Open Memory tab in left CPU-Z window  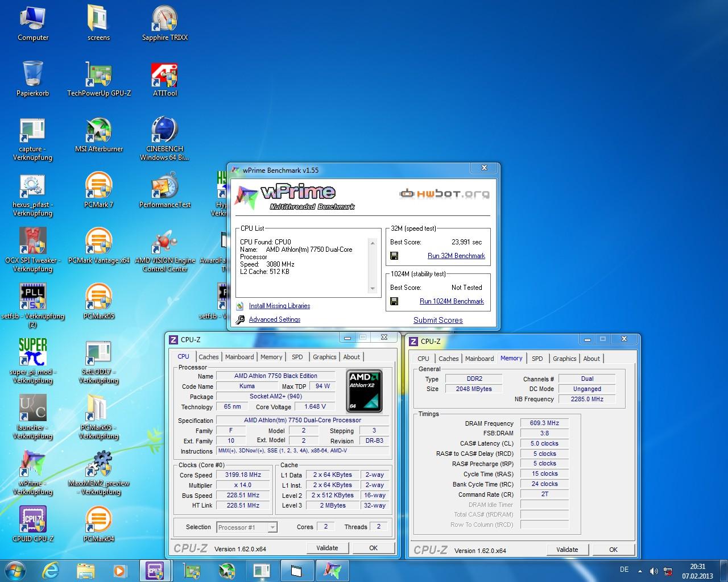pyautogui.click(x=271, y=357)
